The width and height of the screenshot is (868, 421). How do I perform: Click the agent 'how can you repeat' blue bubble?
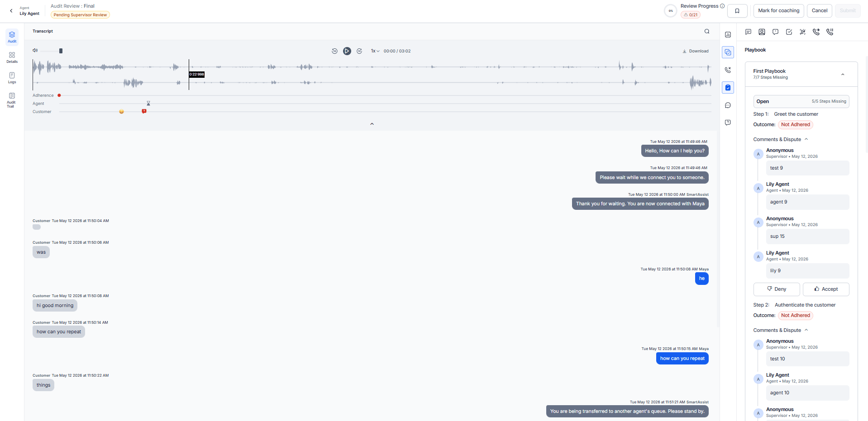[x=682, y=359]
